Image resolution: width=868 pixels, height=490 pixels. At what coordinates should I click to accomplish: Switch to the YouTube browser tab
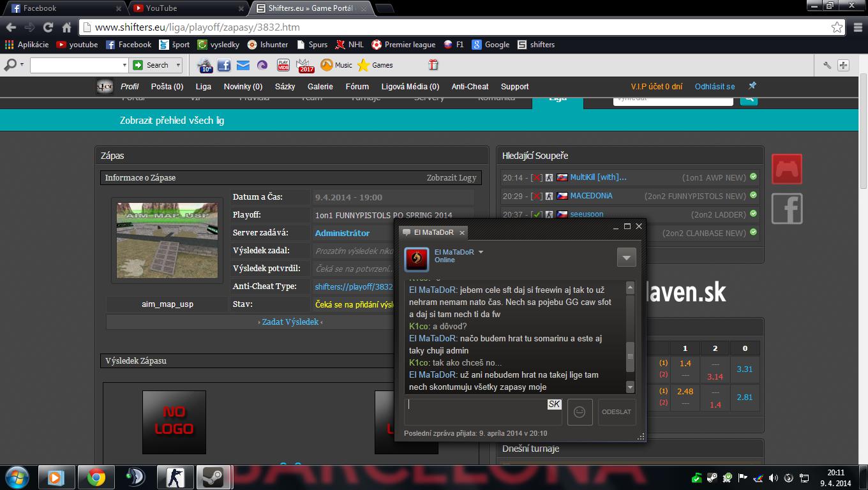coord(188,8)
